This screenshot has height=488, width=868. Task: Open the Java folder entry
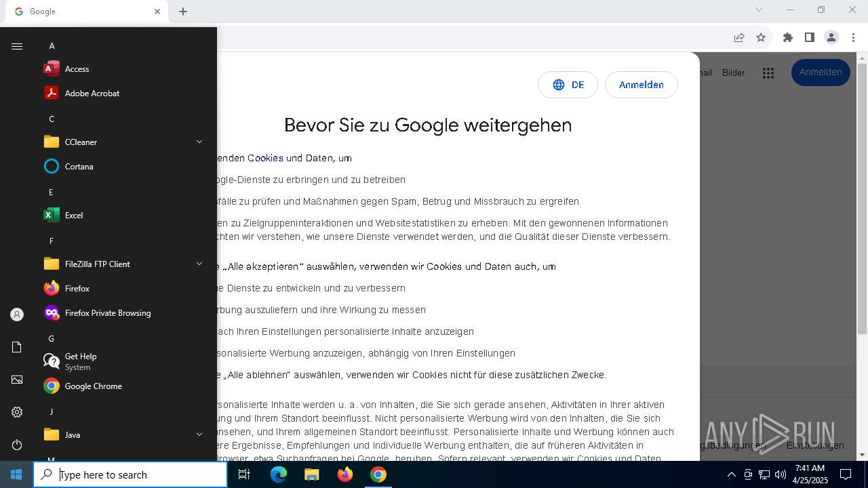pyautogui.click(x=125, y=435)
